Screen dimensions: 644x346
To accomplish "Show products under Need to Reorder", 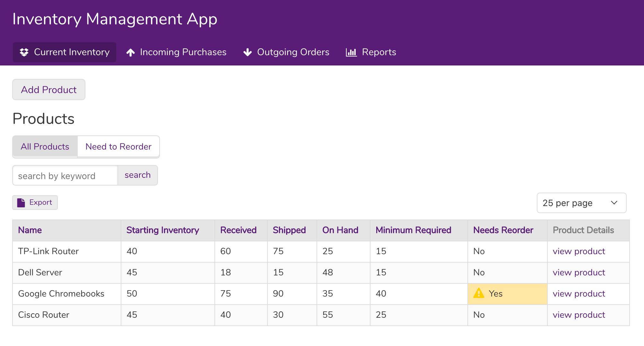I will pos(118,147).
